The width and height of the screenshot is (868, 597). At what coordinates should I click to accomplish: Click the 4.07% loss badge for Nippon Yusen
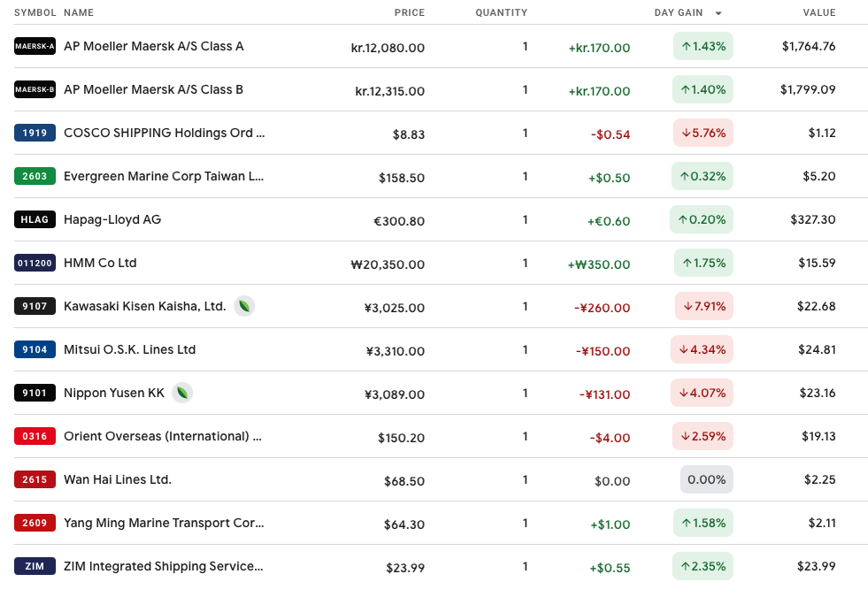click(x=702, y=393)
